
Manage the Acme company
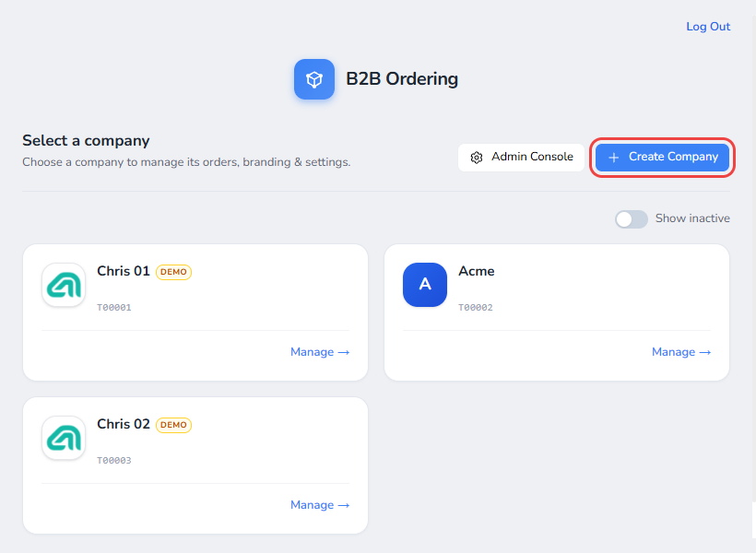pyautogui.click(x=680, y=352)
